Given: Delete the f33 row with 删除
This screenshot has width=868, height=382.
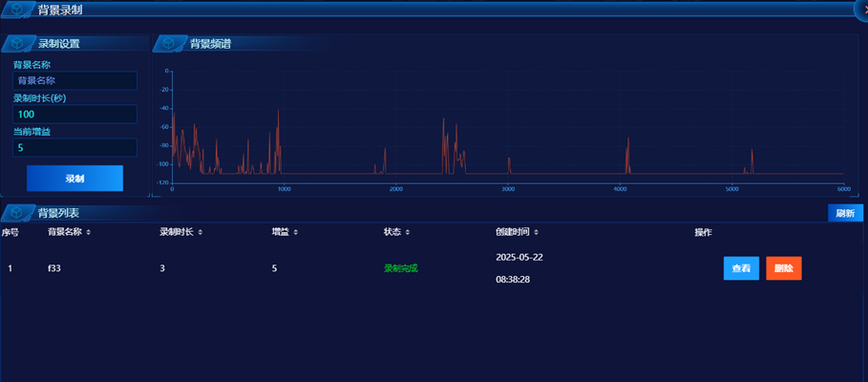Looking at the screenshot, I should 784,268.
